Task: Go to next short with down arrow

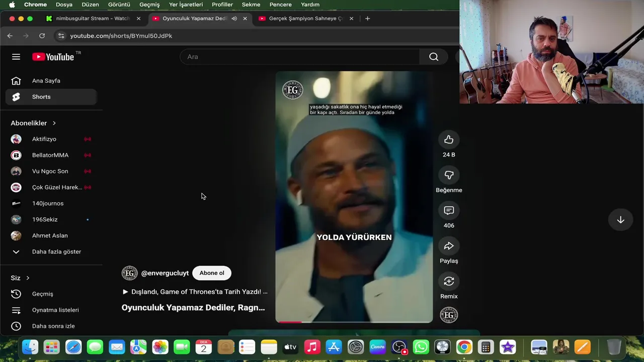Action: click(620, 220)
